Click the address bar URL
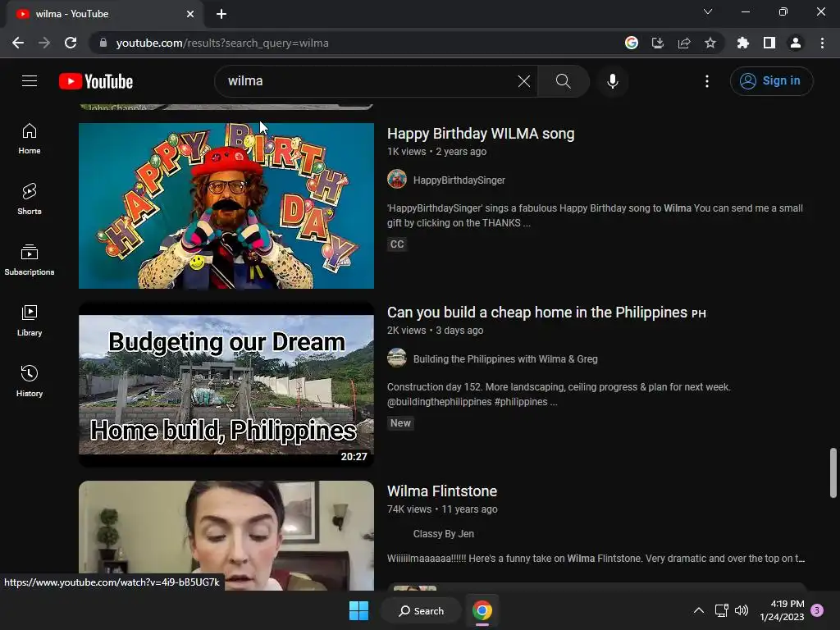This screenshot has width=840, height=630. (222, 43)
